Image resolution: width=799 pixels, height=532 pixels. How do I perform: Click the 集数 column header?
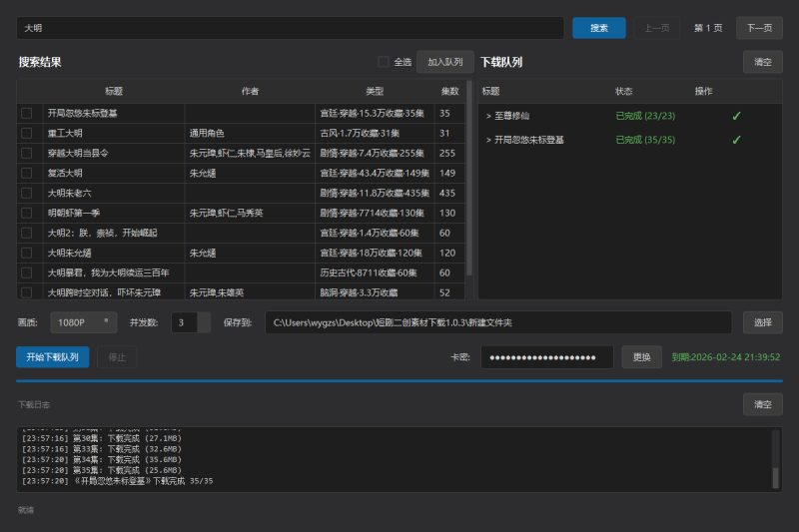(x=449, y=91)
